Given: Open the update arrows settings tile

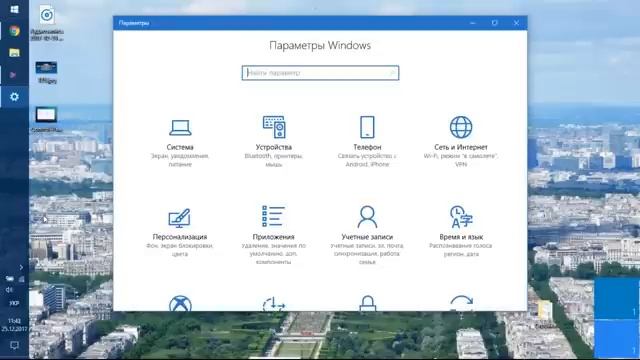Looking at the screenshot, I should coord(461,303).
